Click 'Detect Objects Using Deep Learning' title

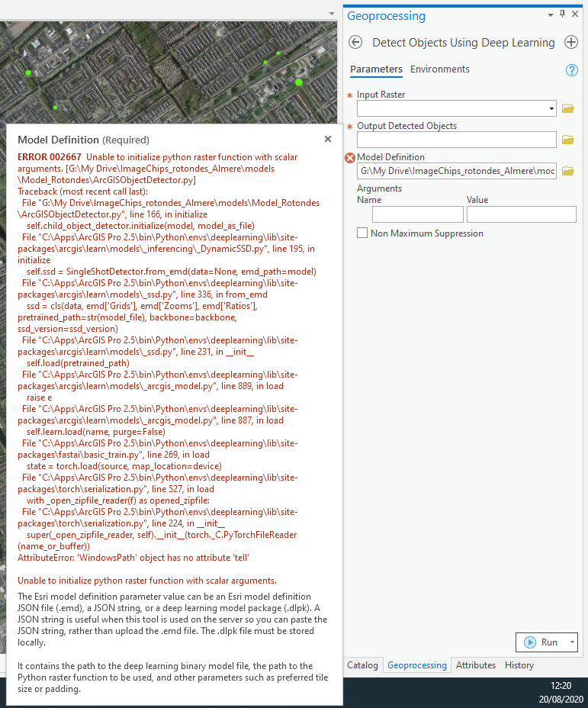(464, 43)
